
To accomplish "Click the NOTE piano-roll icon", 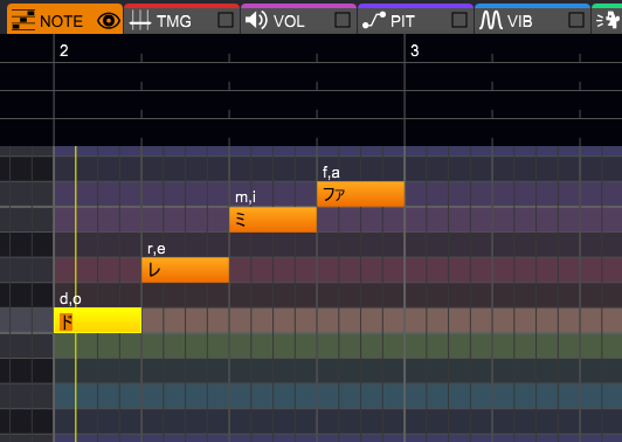I will click(23, 20).
